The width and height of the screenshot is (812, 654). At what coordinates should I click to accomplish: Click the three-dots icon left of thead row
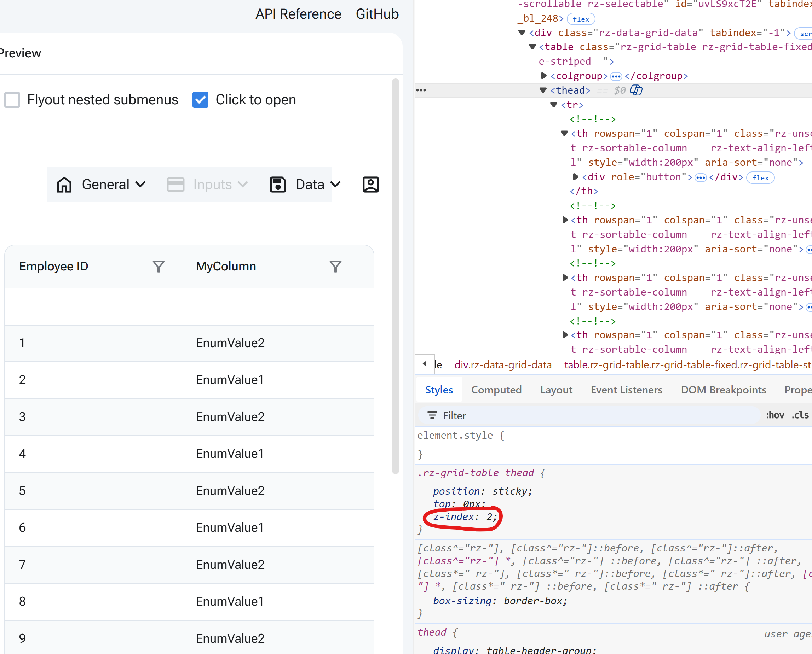[421, 90]
